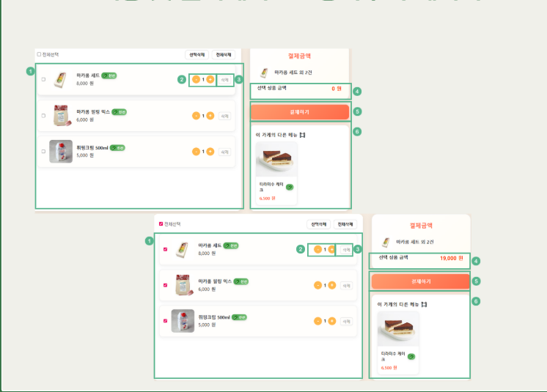Click green badge icon on 티라미수 케이크 card in 0 원 cart
The width and height of the screenshot is (547, 392).
pyautogui.click(x=289, y=188)
